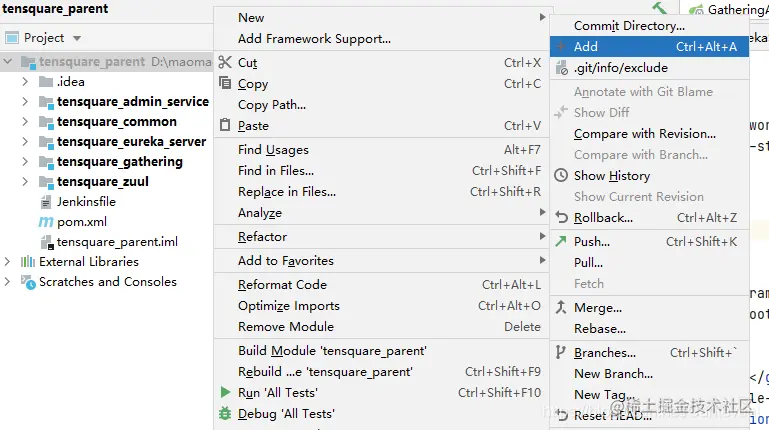769x430 pixels.
Task: Click the clock icon beside Show History
Action: point(561,175)
